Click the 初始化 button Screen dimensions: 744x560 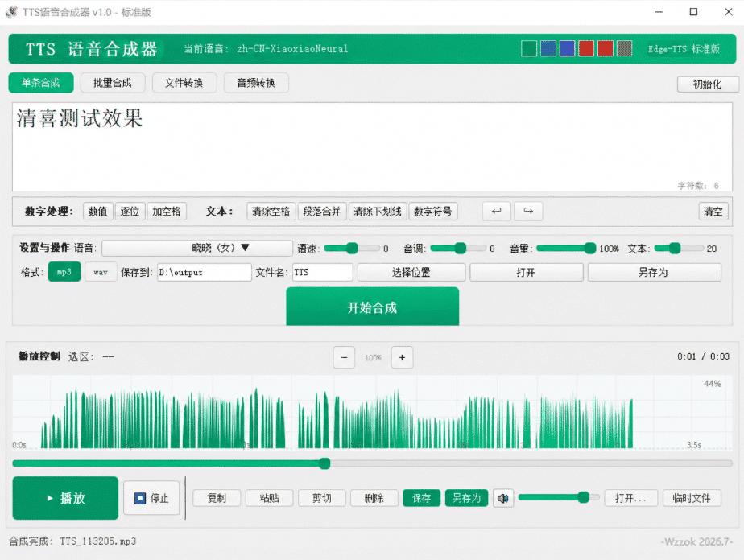point(708,84)
